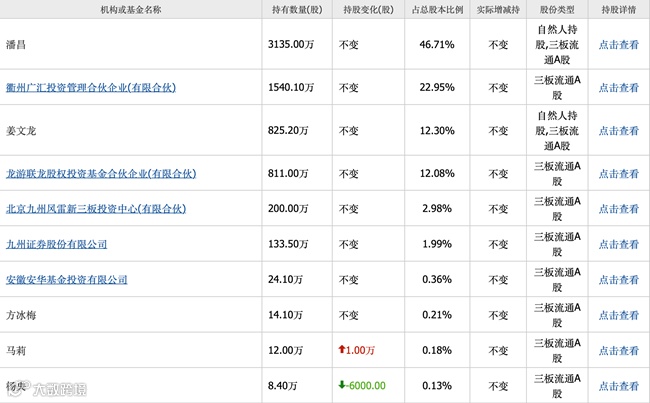Click the 2.98% share ratio
Viewport: 650px width, 403px height.
click(437, 208)
